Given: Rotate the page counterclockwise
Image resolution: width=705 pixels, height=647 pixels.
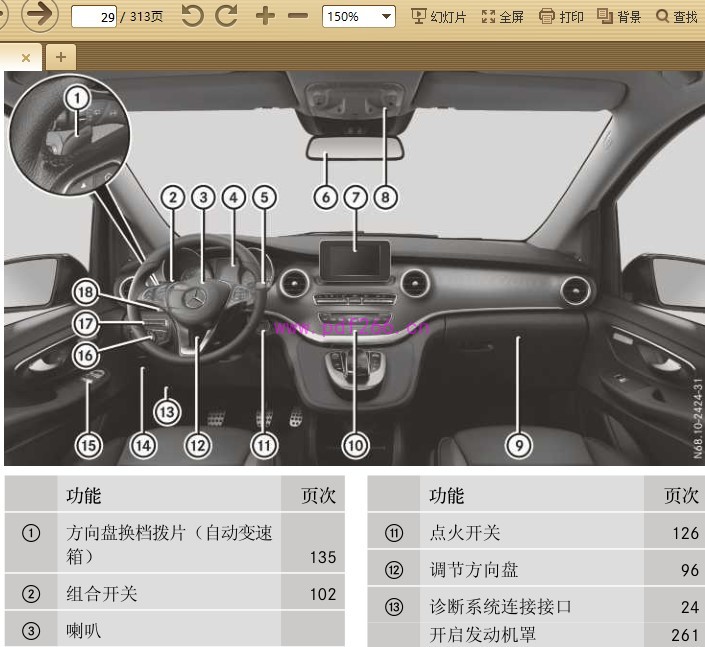Looking at the screenshot, I should coord(193,16).
